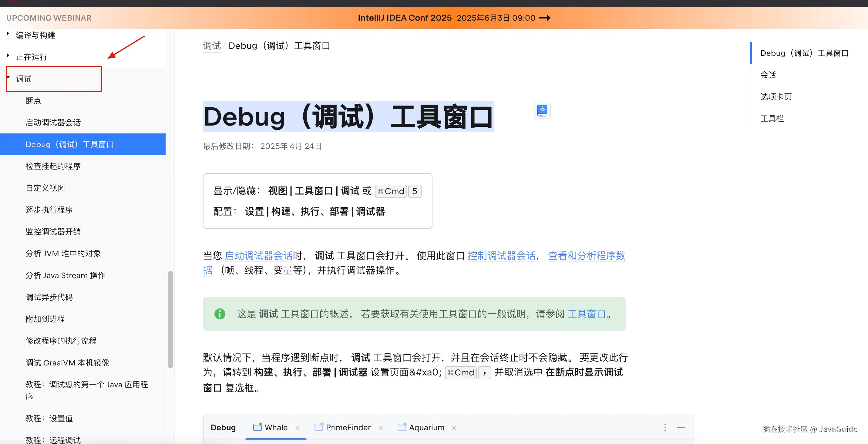Close the PrimeFinder session tab
Screen dimensions: 868x444
click(x=380, y=428)
